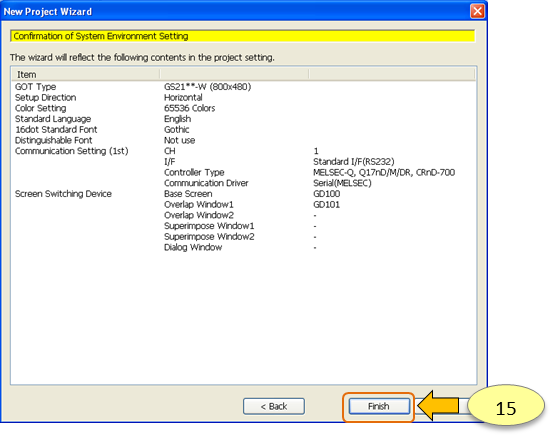Select the Distinguishable Font row
552x443 pixels.
coord(244,140)
